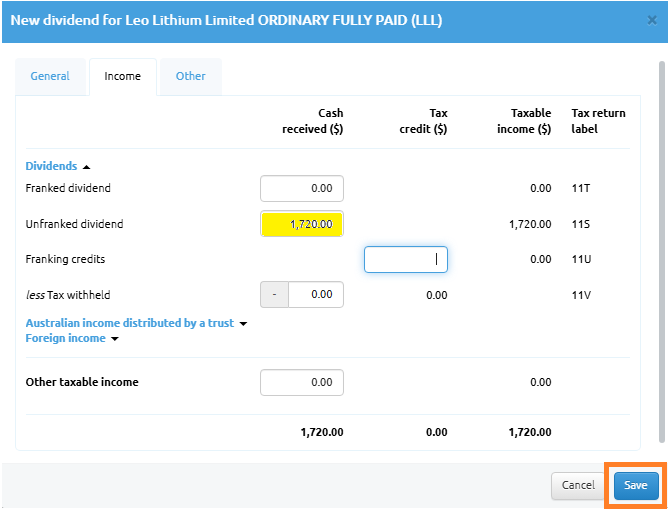670x514 pixels.
Task: Click the total taxable income 1,720.00
Action: click(530, 432)
